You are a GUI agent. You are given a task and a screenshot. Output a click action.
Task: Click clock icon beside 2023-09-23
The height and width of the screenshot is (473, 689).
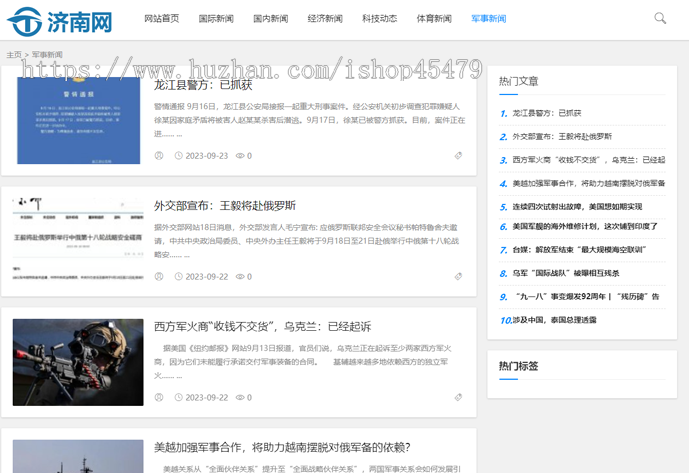[x=178, y=156]
